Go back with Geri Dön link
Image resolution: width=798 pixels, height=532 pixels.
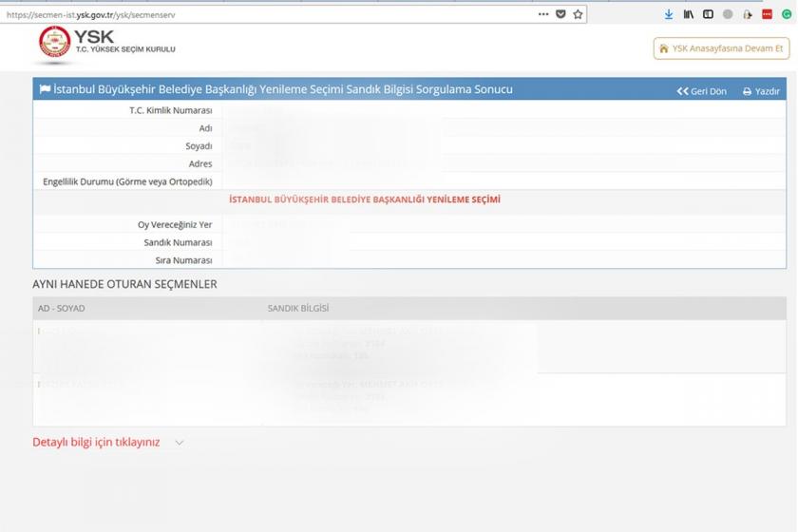pos(701,91)
